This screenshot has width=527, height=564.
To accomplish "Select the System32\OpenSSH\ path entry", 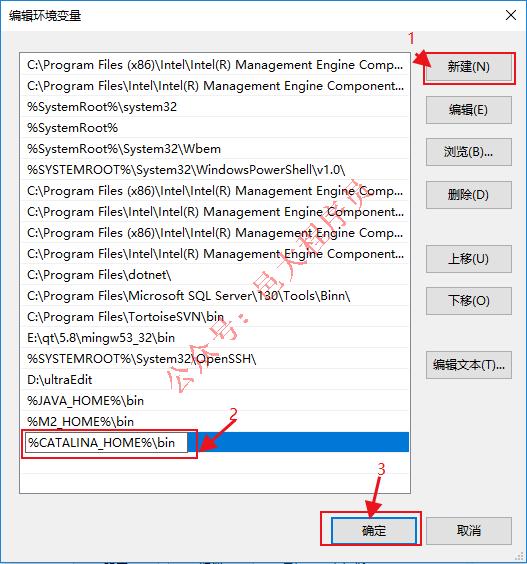I will point(215,359).
